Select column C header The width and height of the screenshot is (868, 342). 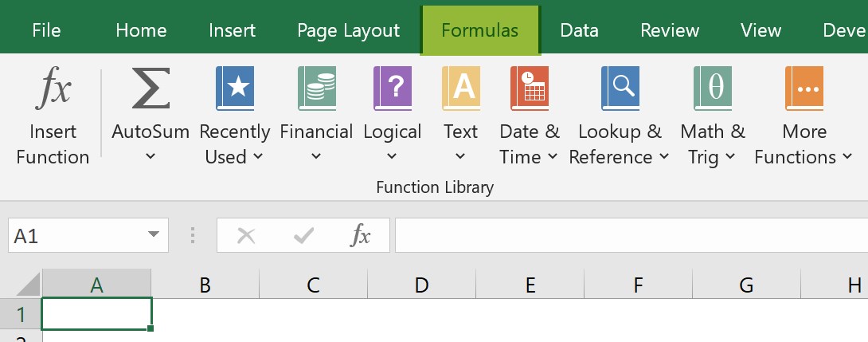pos(313,285)
